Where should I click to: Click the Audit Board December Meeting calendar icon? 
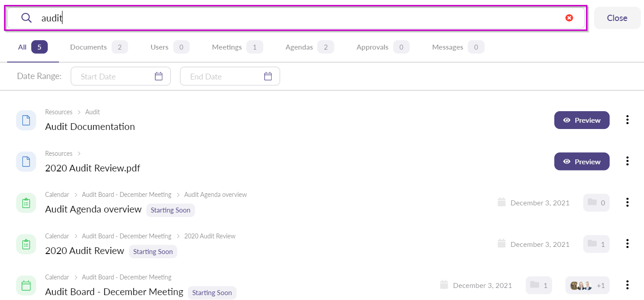click(26, 286)
